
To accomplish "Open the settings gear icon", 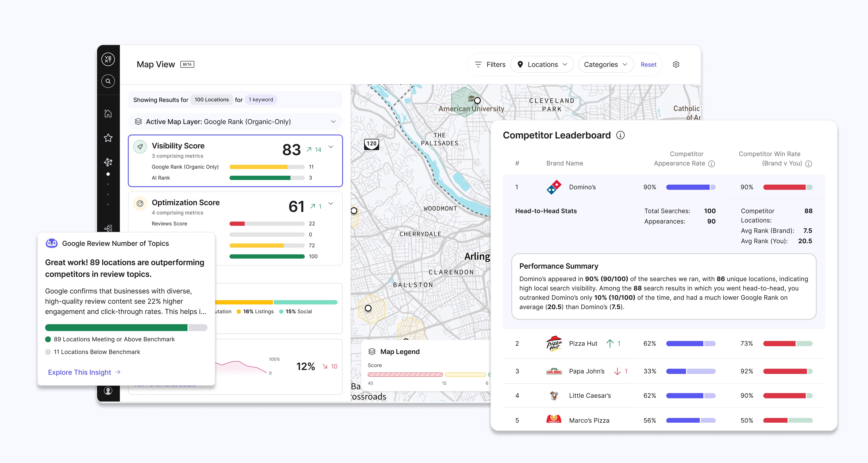I will click(676, 64).
